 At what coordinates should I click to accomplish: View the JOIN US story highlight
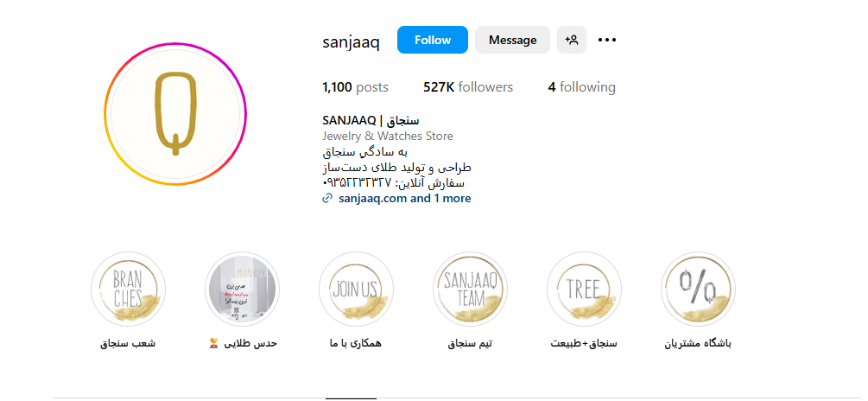click(356, 290)
